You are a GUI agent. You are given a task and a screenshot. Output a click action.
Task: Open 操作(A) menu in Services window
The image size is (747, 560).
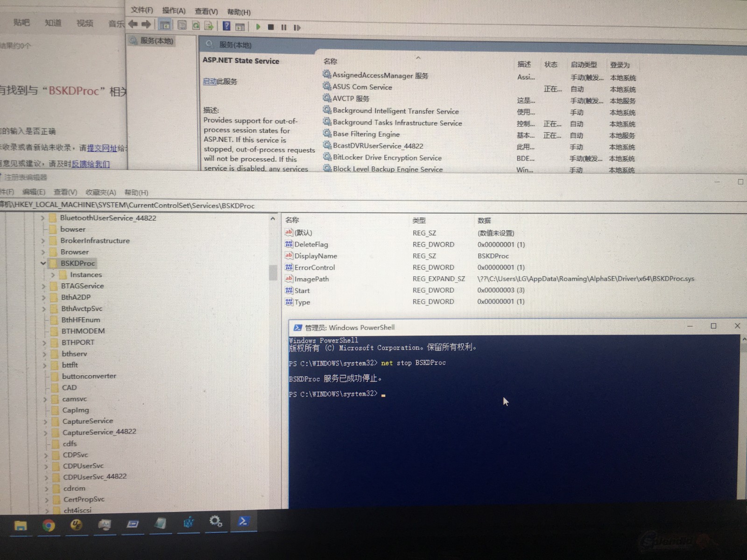[174, 10]
